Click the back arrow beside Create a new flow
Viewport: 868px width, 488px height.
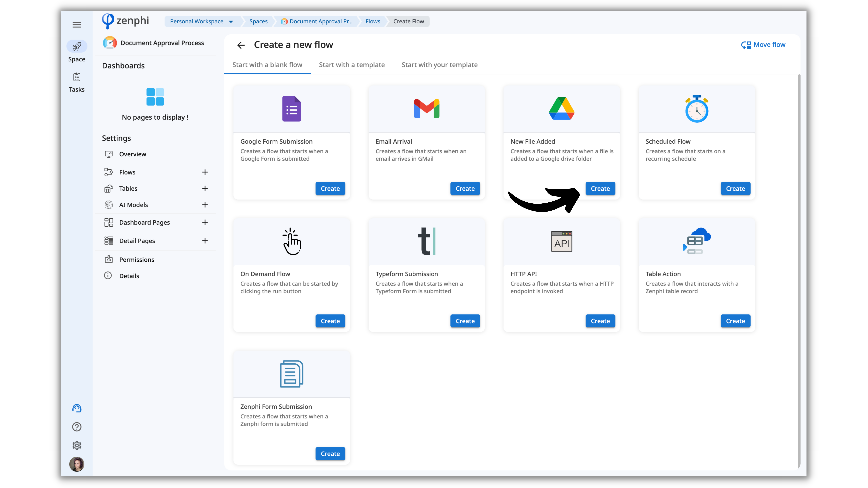[241, 45]
